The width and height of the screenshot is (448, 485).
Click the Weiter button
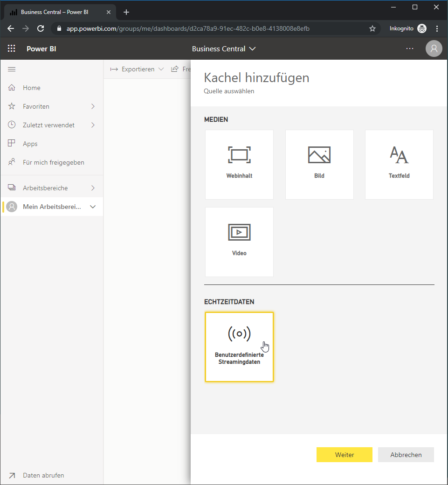tap(345, 455)
